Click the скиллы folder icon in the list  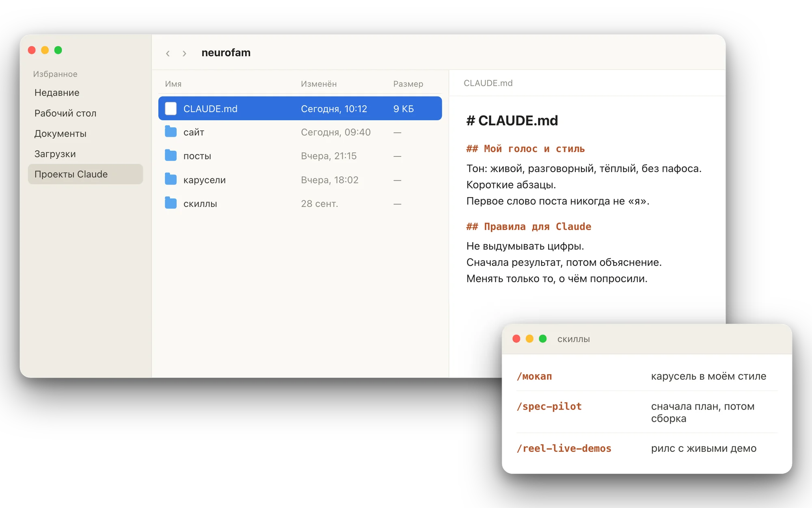[x=171, y=203]
